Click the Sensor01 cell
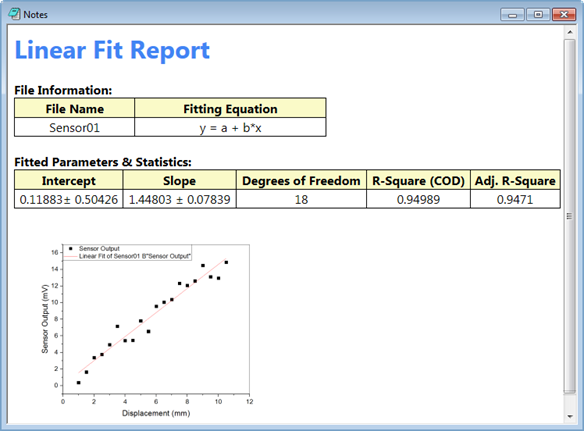The height and width of the screenshot is (431, 584). [74, 128]
